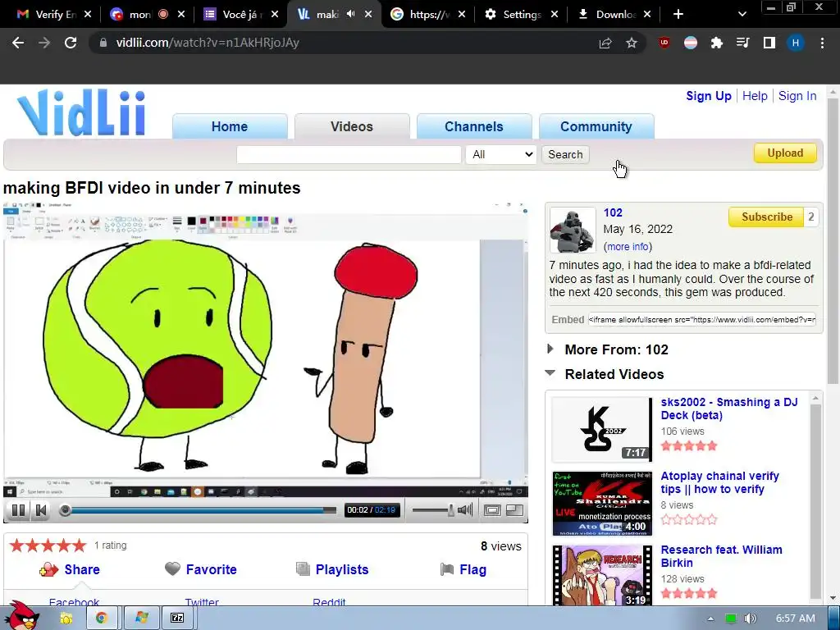
Task: Open the Channels tab
Action: click(x=473, y=126)
